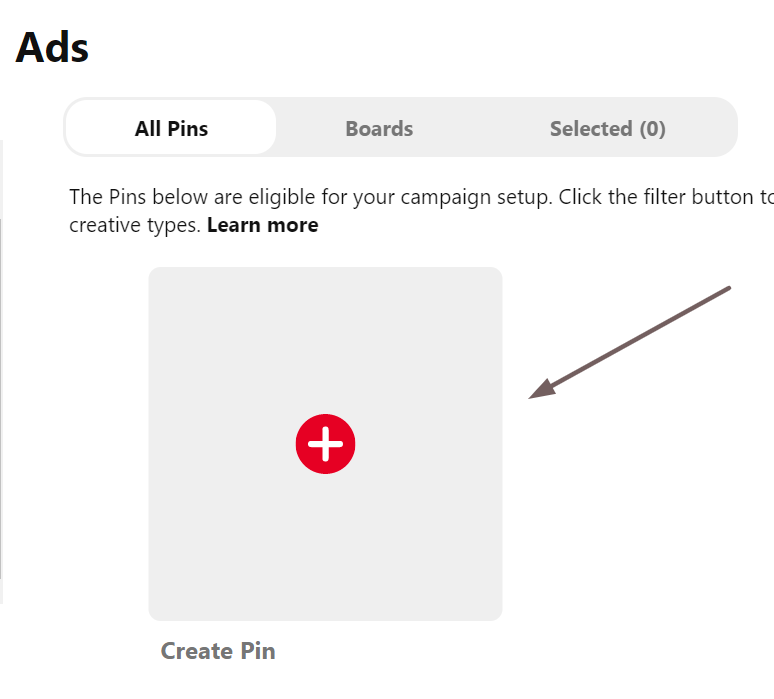Click the words "creative types"

(134, 226)
